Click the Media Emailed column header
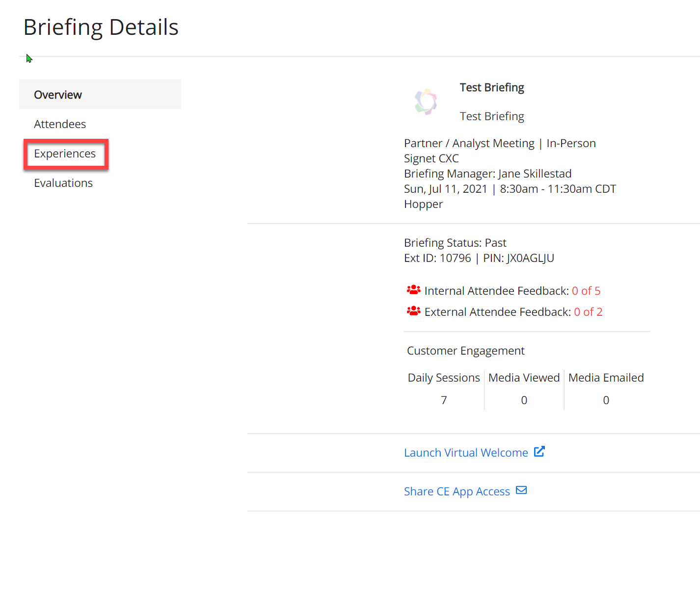 (x=606, y=378)
